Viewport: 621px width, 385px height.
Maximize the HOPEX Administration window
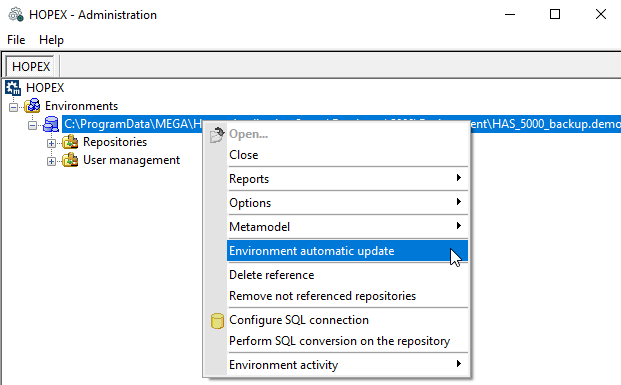[x=555, y=15]
